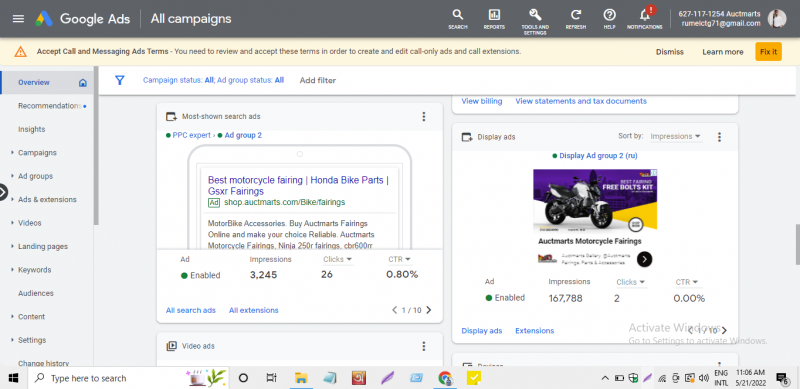Expand the Landing pages sidebar section
The width and height of the screenshot is (800, 389).
(x=13, y=247)
